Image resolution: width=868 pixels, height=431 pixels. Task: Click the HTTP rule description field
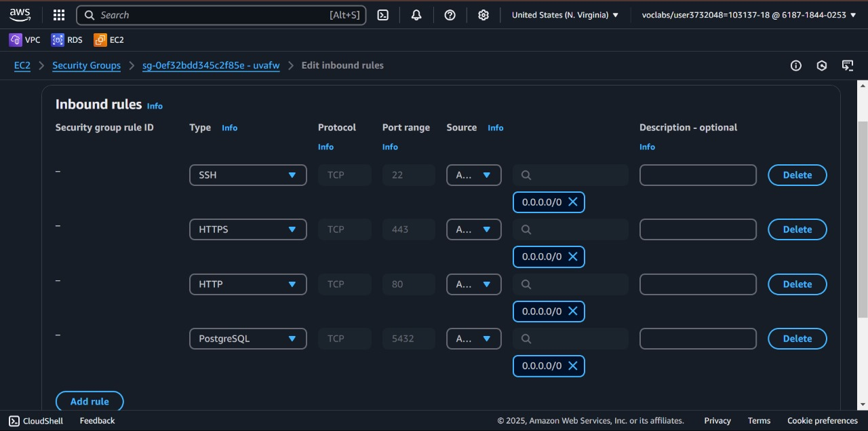698,284
